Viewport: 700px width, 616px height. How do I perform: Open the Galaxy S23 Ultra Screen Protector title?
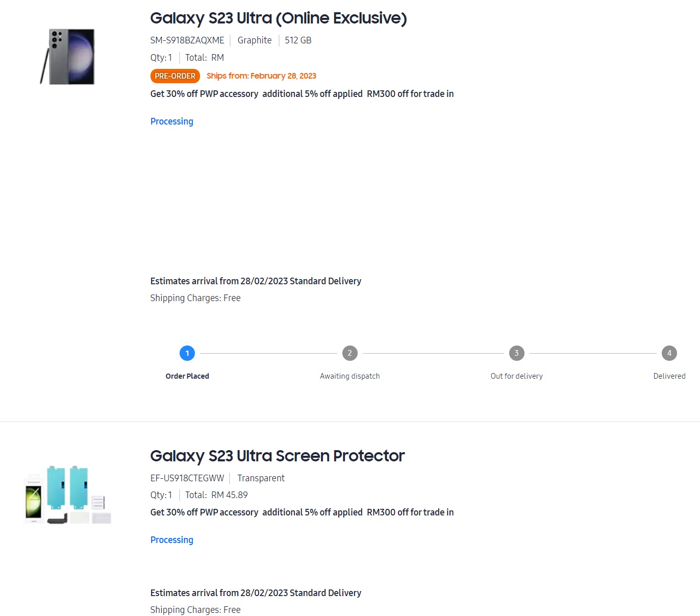[278, 456]
